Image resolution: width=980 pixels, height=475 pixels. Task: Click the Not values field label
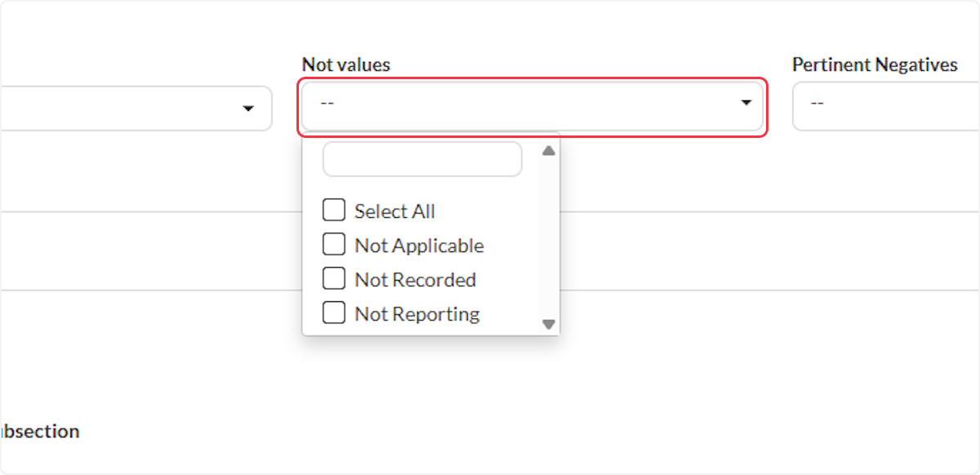[346, 64]
